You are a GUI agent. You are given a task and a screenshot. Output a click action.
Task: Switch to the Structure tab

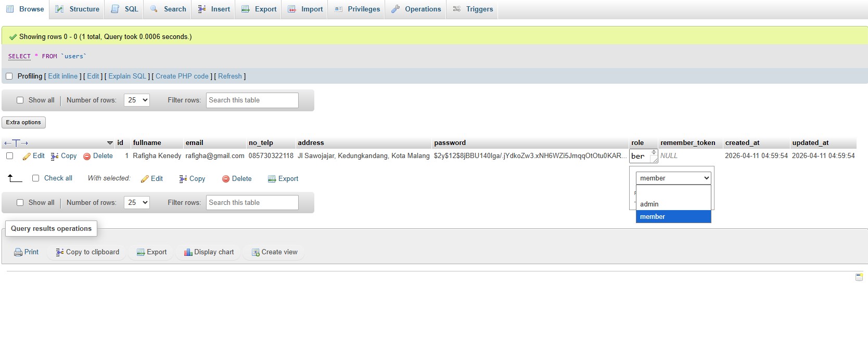coord(78,9)
